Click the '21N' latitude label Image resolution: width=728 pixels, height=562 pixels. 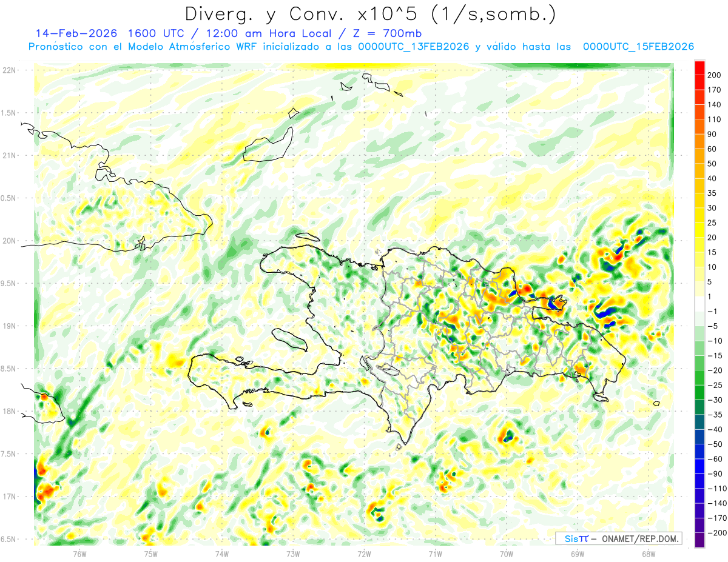tap(9, 155)
